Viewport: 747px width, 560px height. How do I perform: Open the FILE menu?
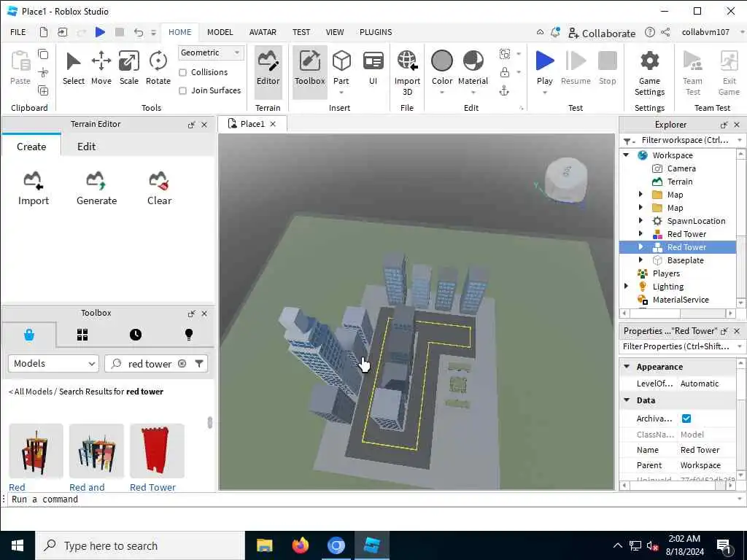point(18,32)
